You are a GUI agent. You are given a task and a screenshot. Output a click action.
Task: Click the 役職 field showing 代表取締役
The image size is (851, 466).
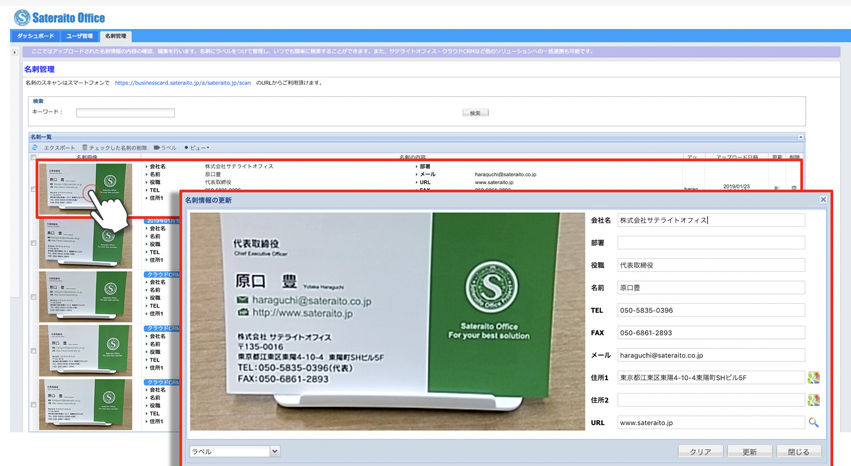pyautogui.click(x=711, y=265)
